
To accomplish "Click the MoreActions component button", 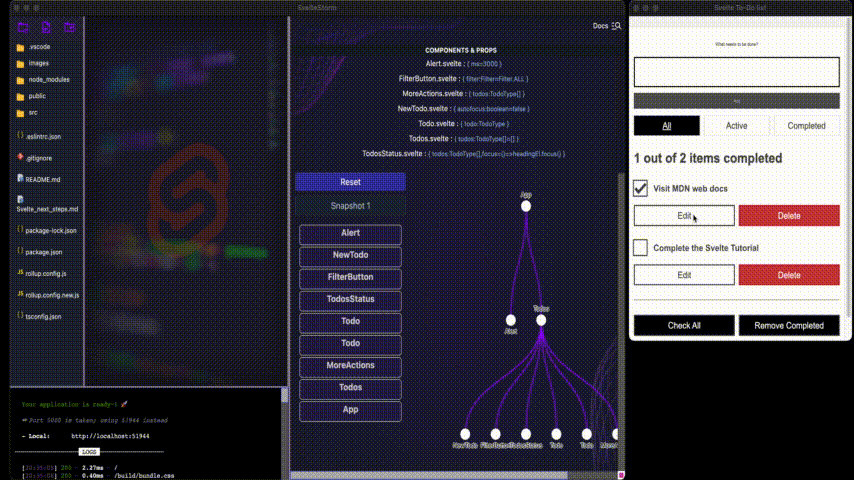I will pos(350,366).
